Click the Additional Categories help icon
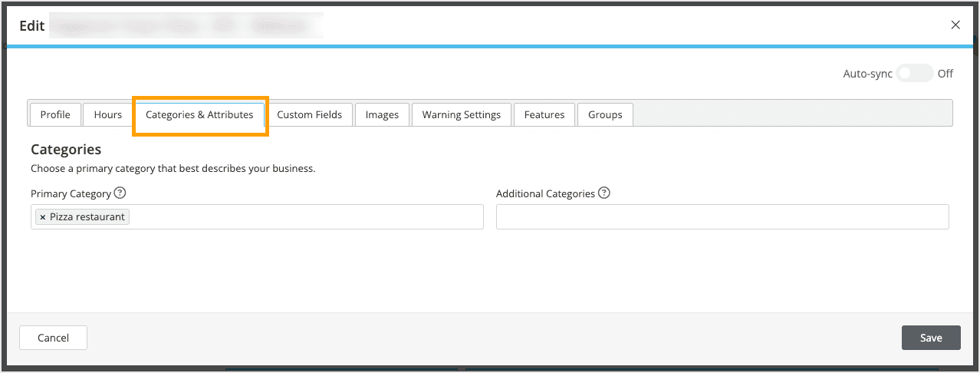The width and height of the screenshot is (980, 373). click(604, 193)
